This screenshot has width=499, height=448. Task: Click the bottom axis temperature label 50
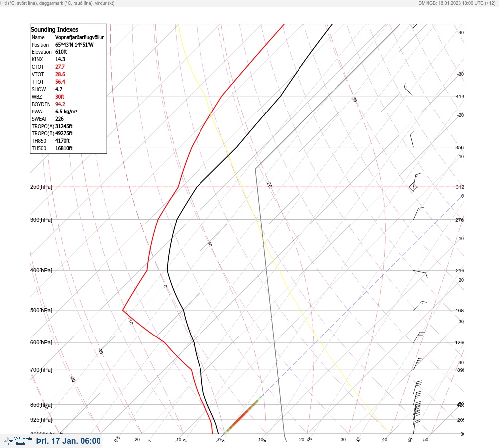point(426,440)
